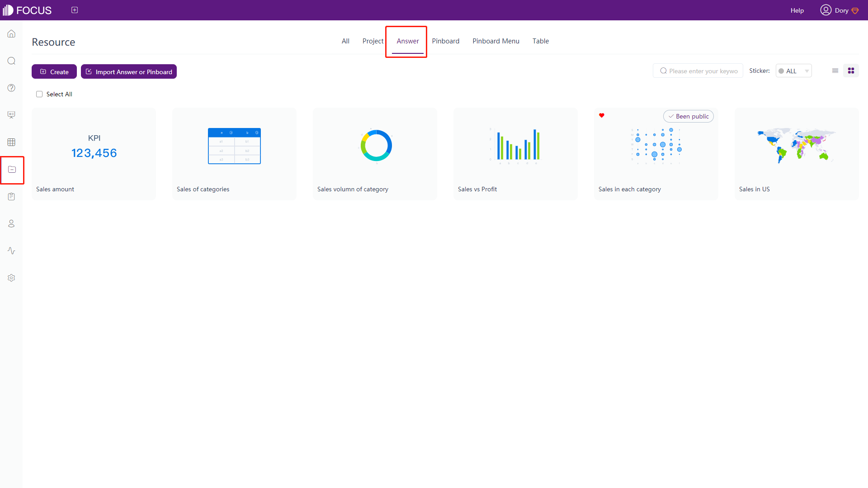
Task: Open the Help link in header
Action: [797, 10]
